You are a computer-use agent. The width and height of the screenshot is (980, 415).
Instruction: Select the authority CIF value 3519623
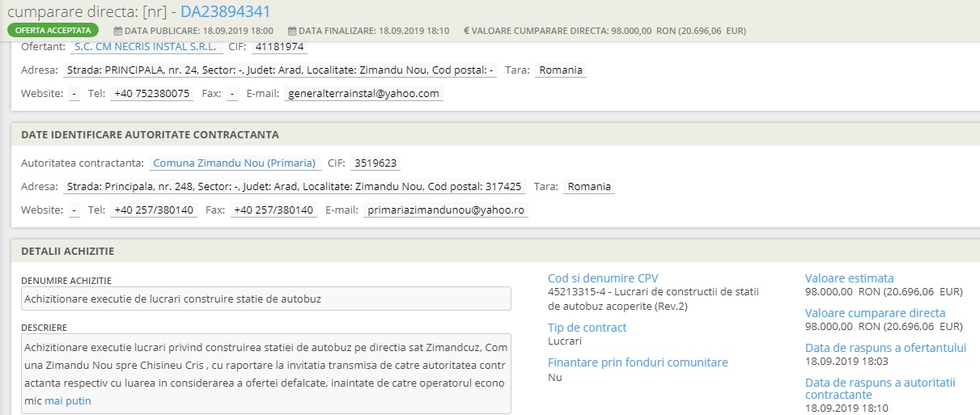click(x=375, y=163)
